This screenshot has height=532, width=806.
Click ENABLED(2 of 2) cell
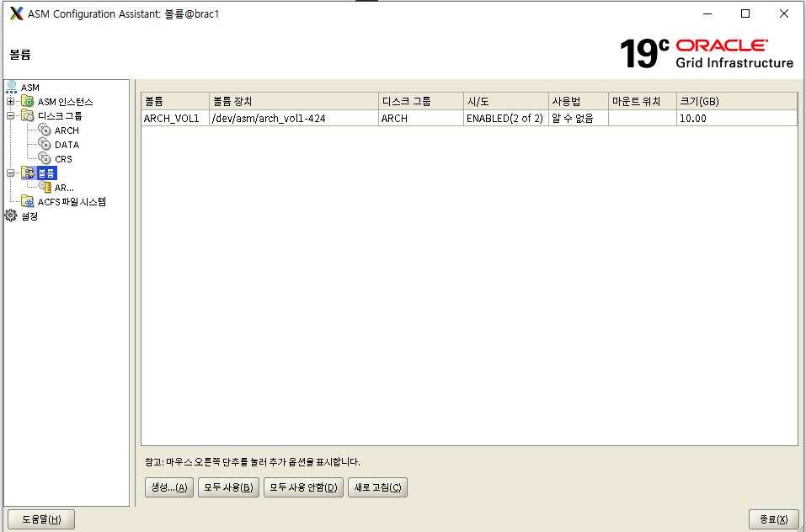coord(506,119)
